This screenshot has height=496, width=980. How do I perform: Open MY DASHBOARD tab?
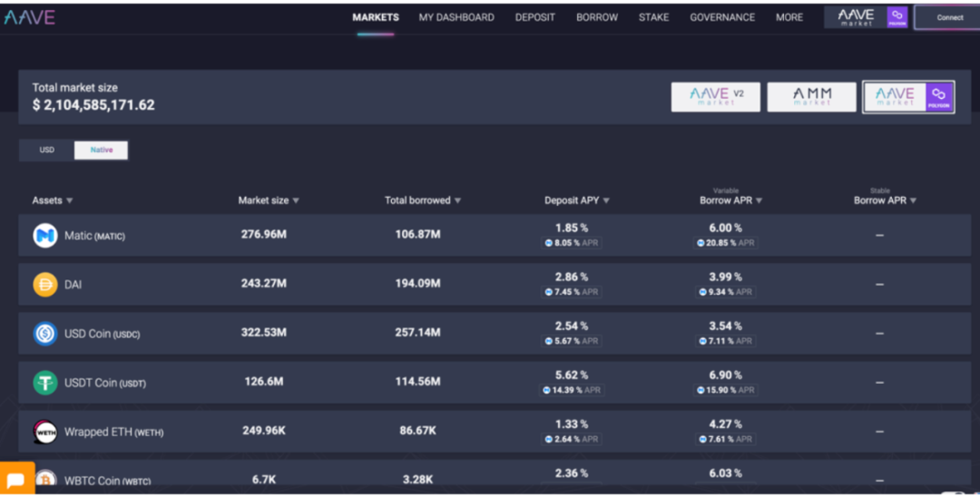456,17
